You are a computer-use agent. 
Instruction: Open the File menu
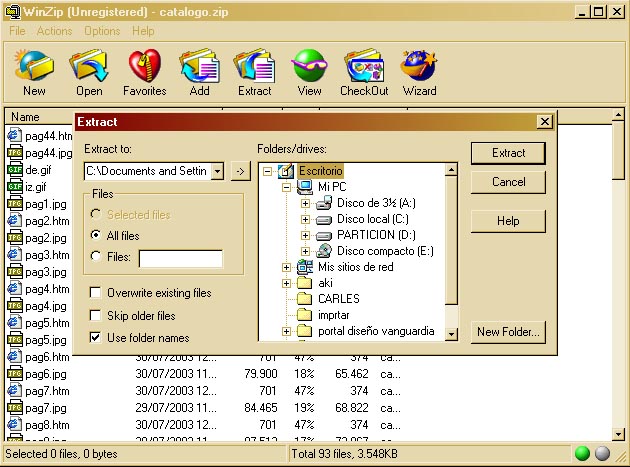(17, 31)
